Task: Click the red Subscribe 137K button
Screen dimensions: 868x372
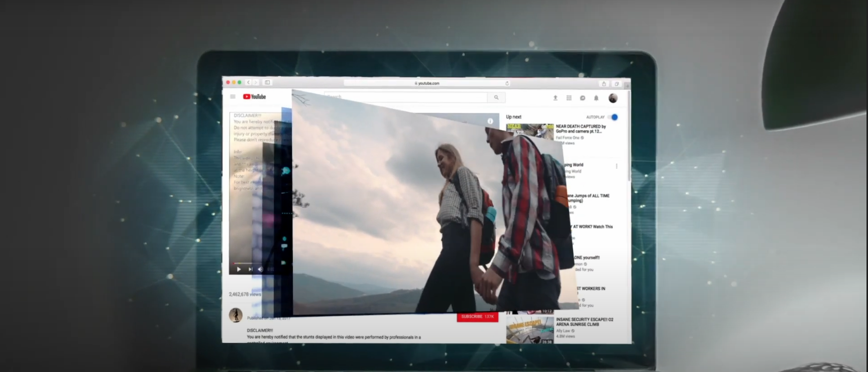Action: [477, 317]
